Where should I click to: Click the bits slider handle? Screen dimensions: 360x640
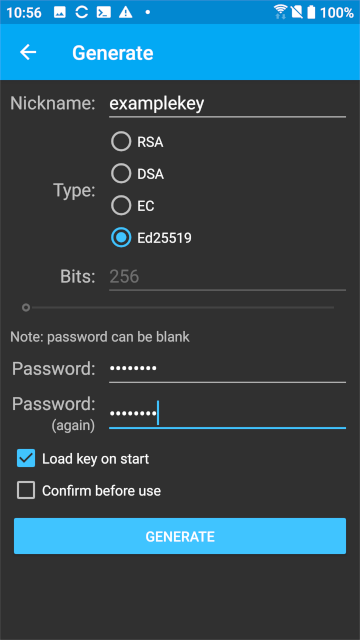[x=26, y=307]
